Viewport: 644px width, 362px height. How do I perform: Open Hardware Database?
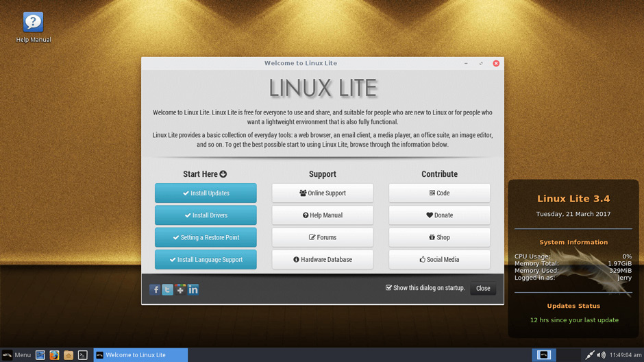(323, 260)
